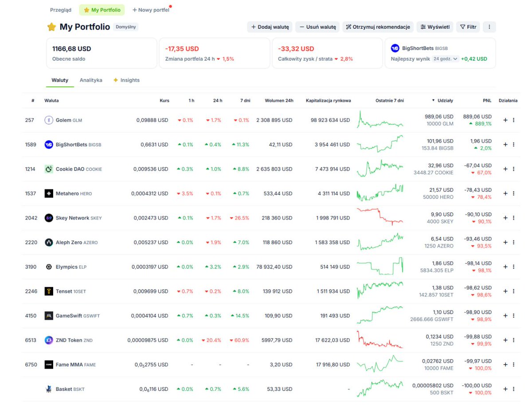Click the portfolio star icon beside the My Portfolio heading
Screen dimensions: 532x405
tap(51, 27)
